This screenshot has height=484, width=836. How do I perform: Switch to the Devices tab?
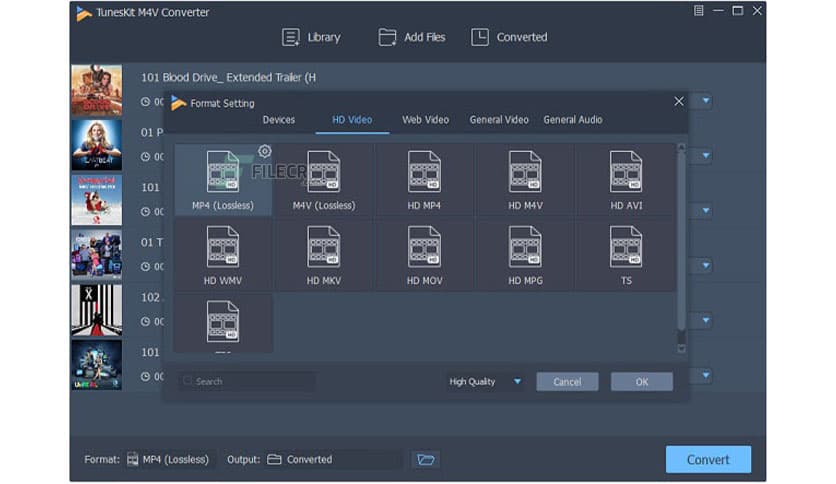[x=278, y=120]
